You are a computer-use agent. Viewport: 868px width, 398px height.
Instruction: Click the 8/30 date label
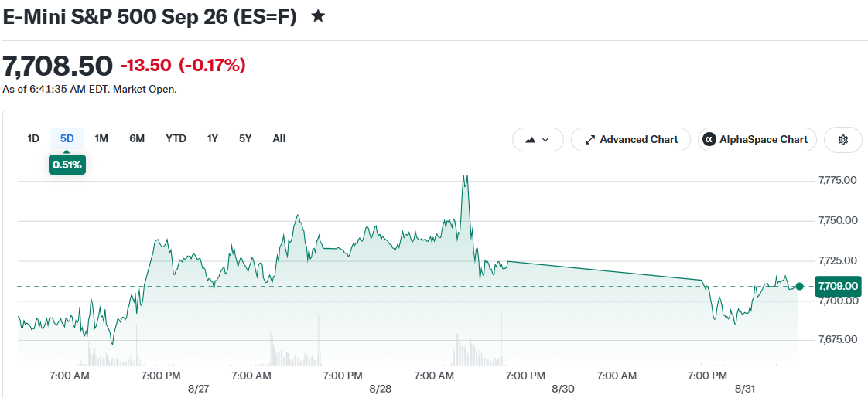pos(563,389)
